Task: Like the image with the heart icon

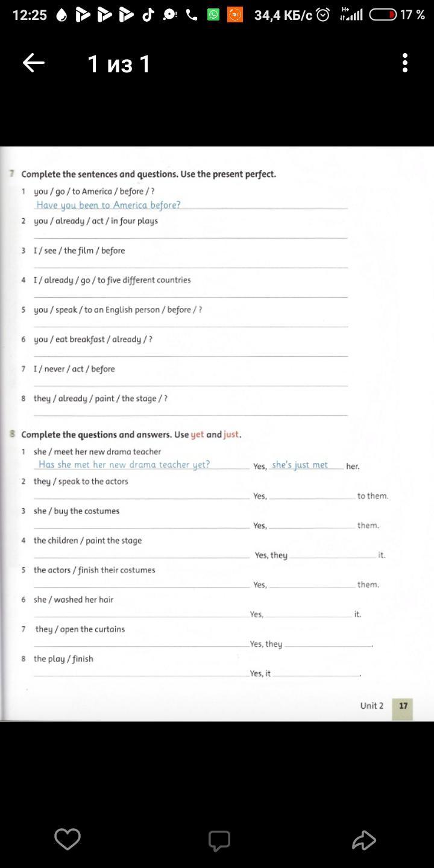Action: click(68, 839)
